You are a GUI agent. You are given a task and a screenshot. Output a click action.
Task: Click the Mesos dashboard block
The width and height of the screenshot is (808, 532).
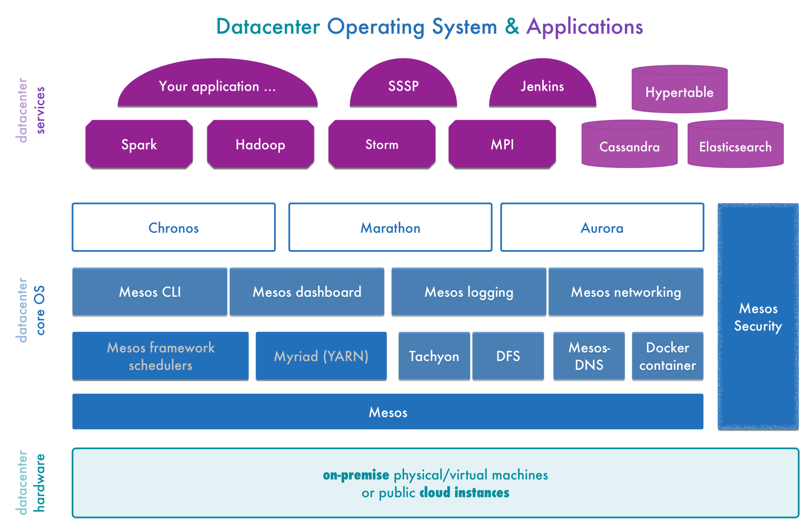(x=307, y=292)
